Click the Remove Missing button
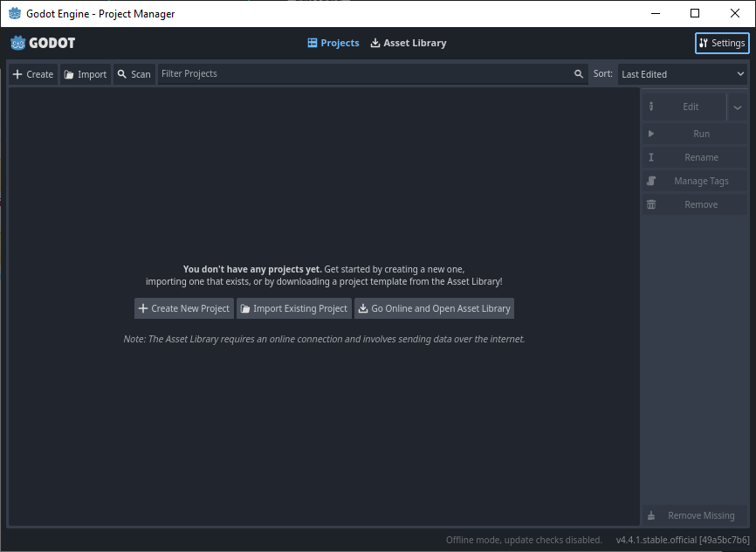This screenshot has height=552, width=756. click(x=695, y=515)
